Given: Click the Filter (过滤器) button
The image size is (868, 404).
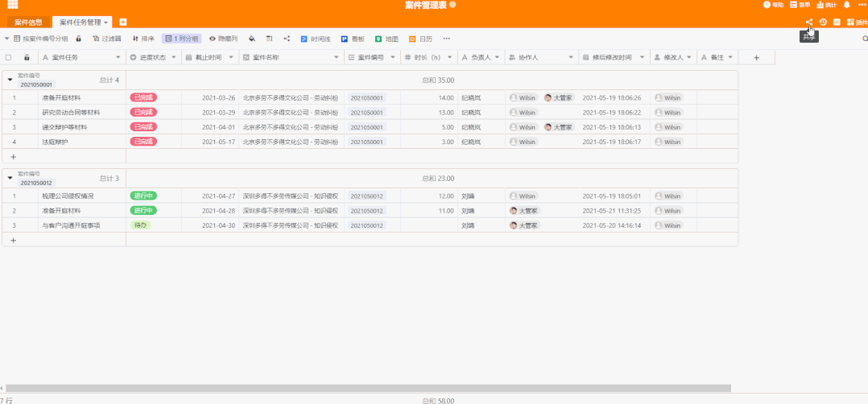Looking at the screenshot, I should pyautogui.click(x=107, y=39).
